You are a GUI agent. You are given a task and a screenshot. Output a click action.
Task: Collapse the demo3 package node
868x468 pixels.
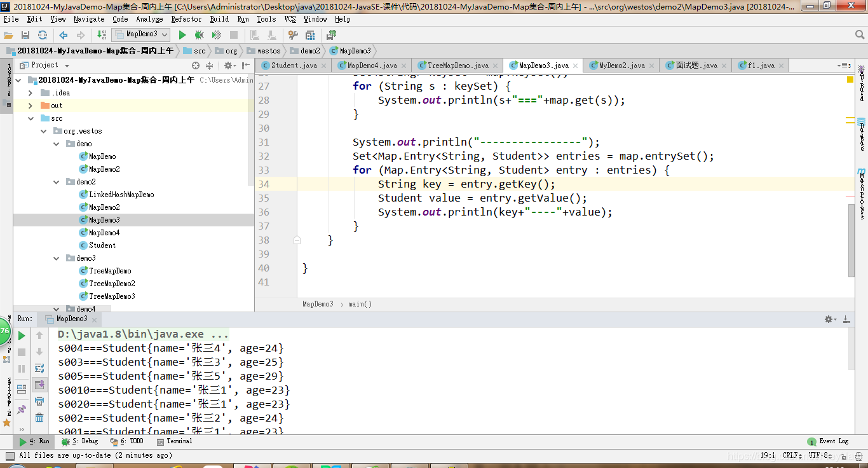(x=56, y=258)
